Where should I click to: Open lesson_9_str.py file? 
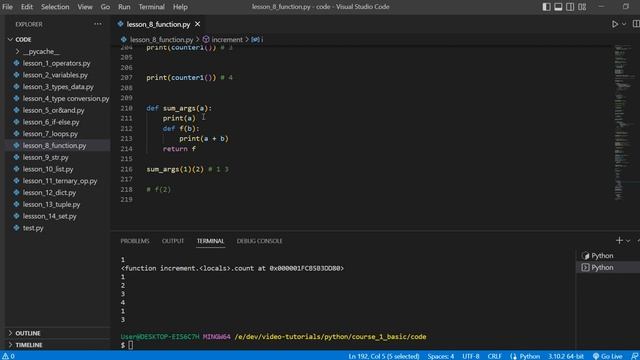57,157
